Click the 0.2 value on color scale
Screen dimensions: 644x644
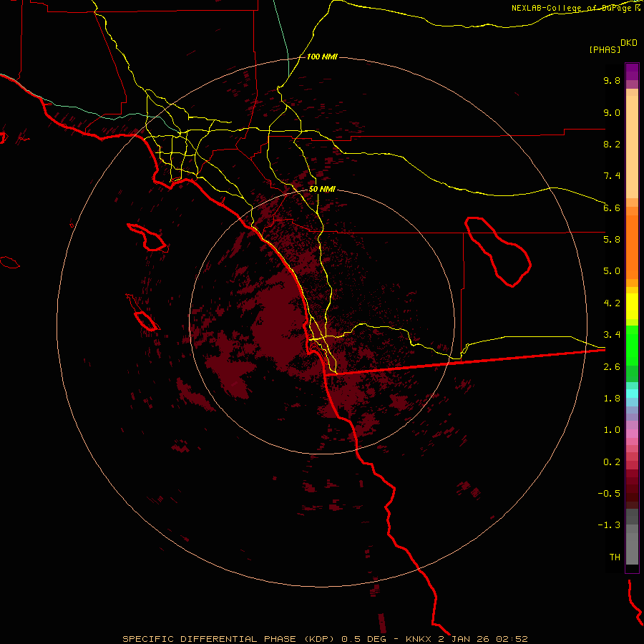click(612, 462)
